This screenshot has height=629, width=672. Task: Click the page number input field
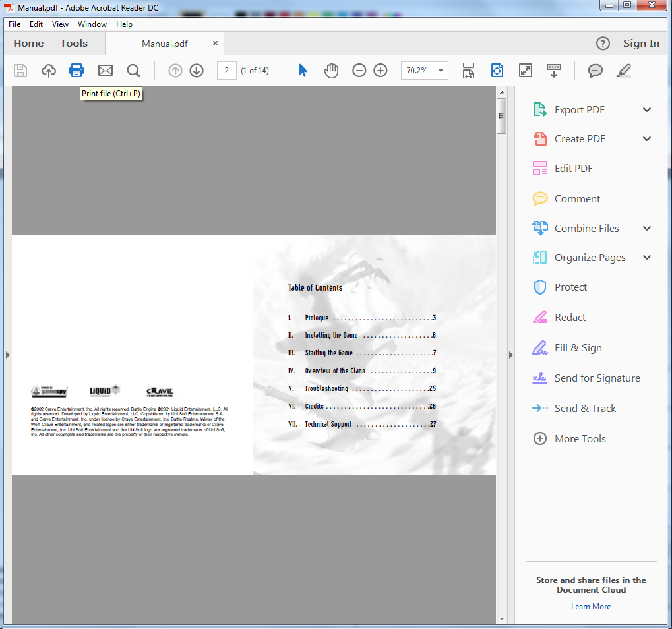point(226,71)
